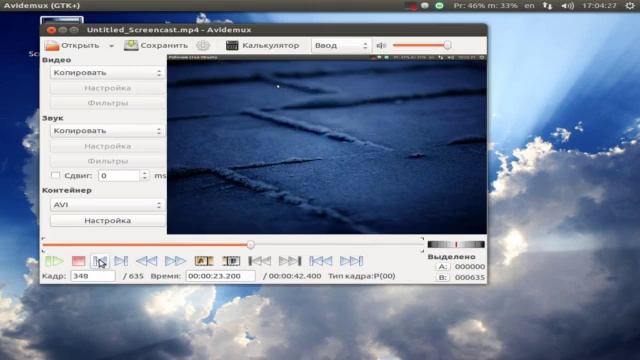The width and height of the screenshot is (640, 360).
Task: Open the Контейнер AVI dropdown
Action: point(107,204)
